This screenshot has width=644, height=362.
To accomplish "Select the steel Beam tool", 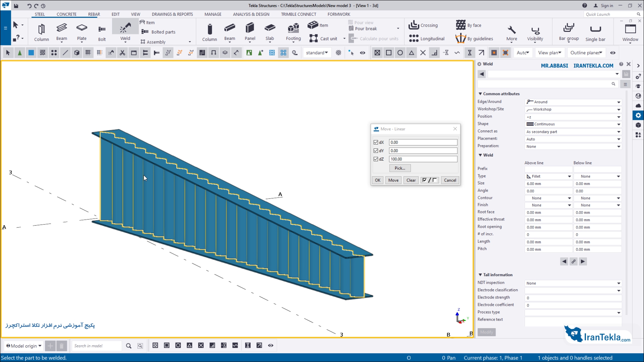I will point(62,32).
